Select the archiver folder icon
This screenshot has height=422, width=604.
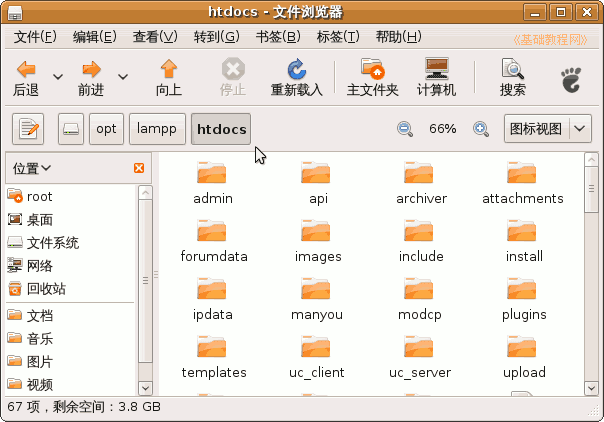point(419,172)
